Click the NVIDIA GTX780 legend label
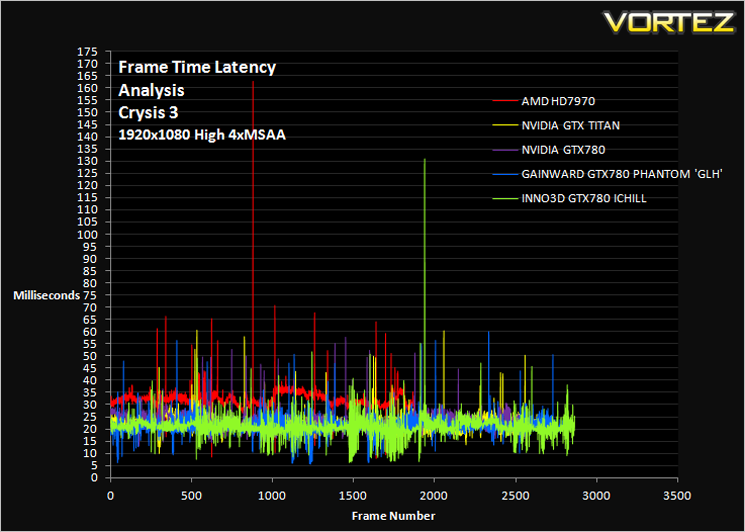This screenshot has width=745, height=532. coord(564,150)
